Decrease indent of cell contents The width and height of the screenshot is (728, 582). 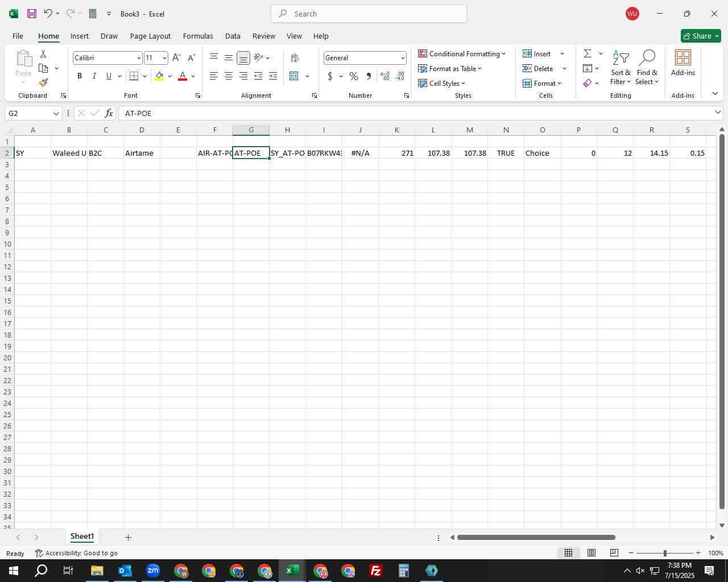[258, 76]
